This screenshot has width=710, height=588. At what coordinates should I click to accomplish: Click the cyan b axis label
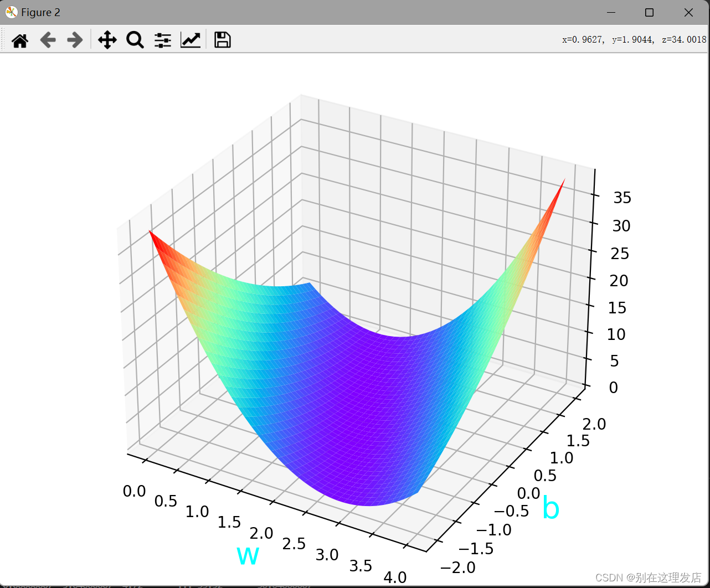click(x=552, y=508)
